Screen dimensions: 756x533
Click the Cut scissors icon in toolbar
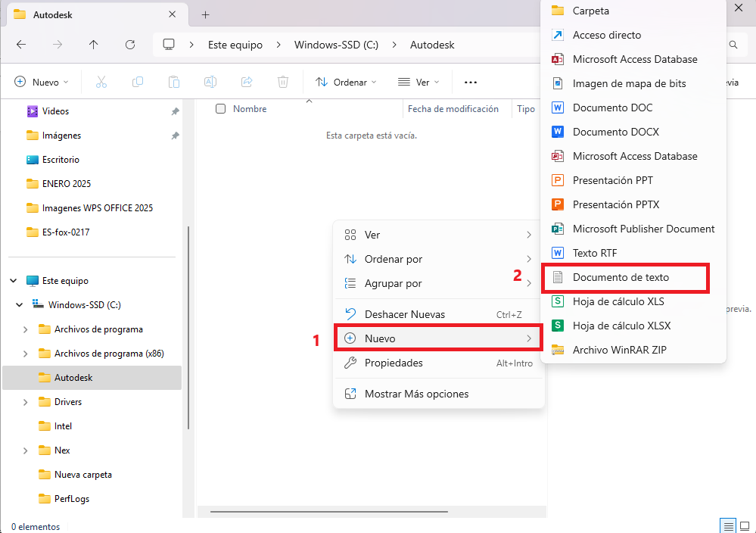pyautogui.click(x=101, y=82)
